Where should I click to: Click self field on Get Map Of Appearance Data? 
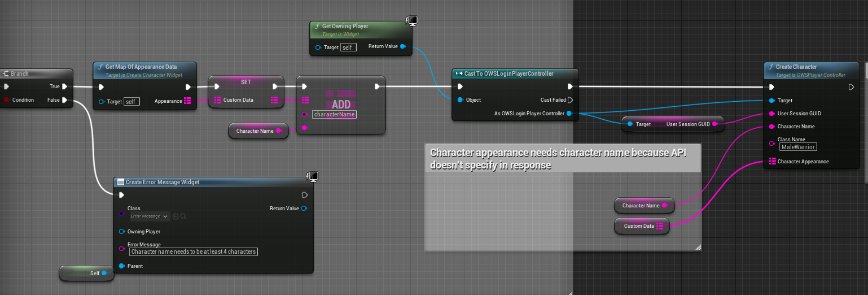(131, 102)
